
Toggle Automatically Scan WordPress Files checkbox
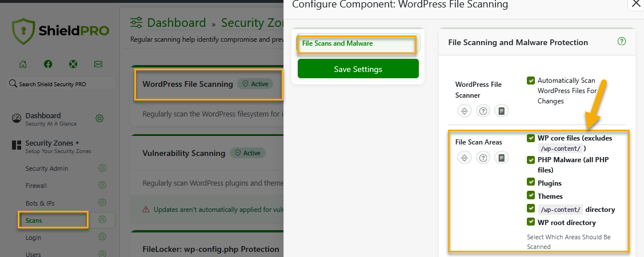[x=531, y=81]
